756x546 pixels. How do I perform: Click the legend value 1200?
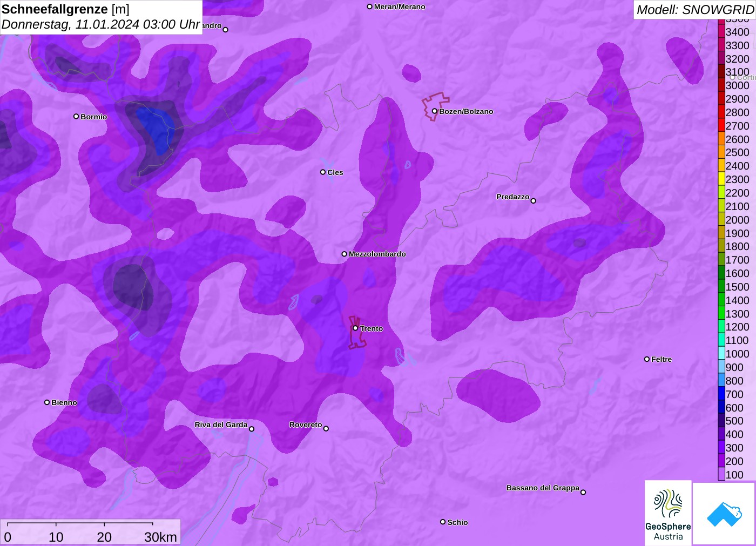coord(737,327)
